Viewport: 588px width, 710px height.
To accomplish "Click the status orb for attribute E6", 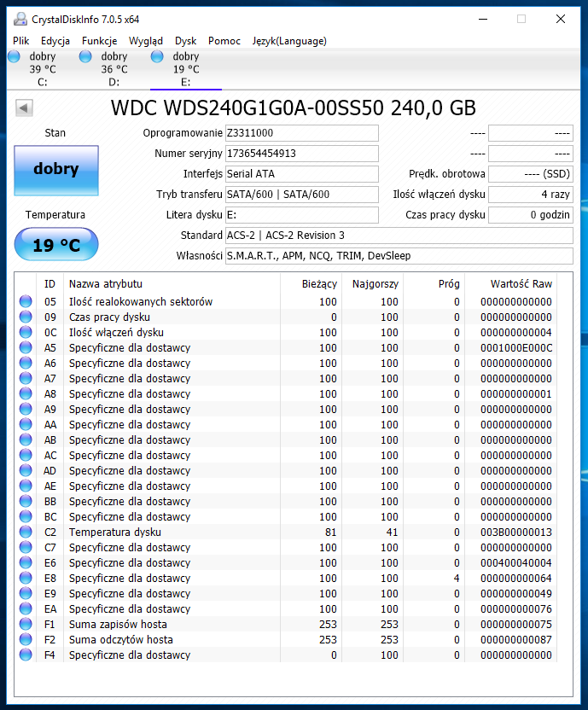I will (x=26, y=563).
